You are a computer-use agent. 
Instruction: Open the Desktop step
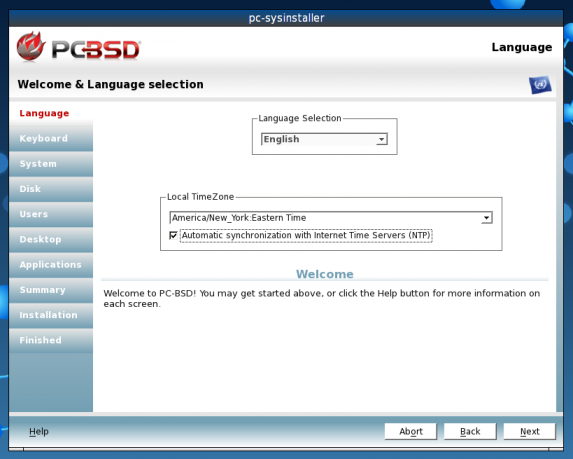click(x=51, y=239)
